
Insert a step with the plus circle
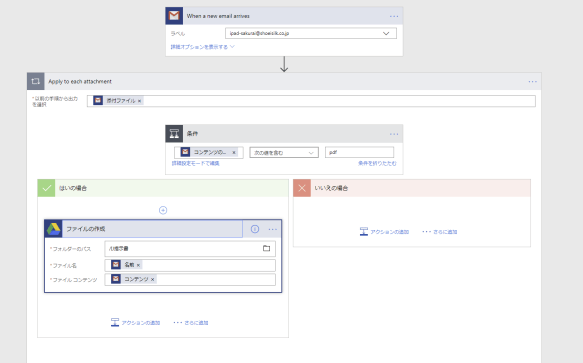click(x=163, y=210)
